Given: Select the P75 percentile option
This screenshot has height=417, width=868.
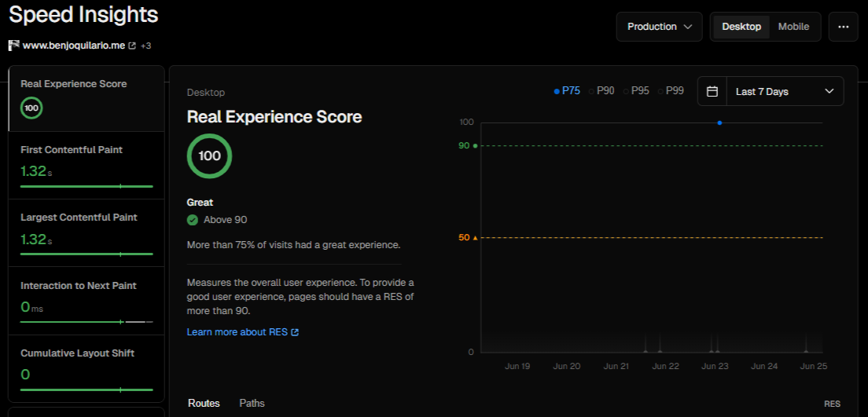Looking at the screenshot, I should pyautogui.click(x=567, y=91).
